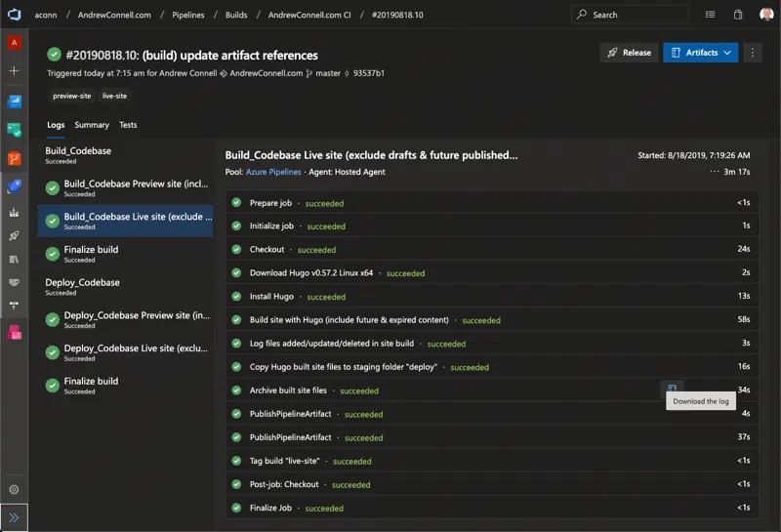Open Log files added/updated/deleted step

click(492, 344)
